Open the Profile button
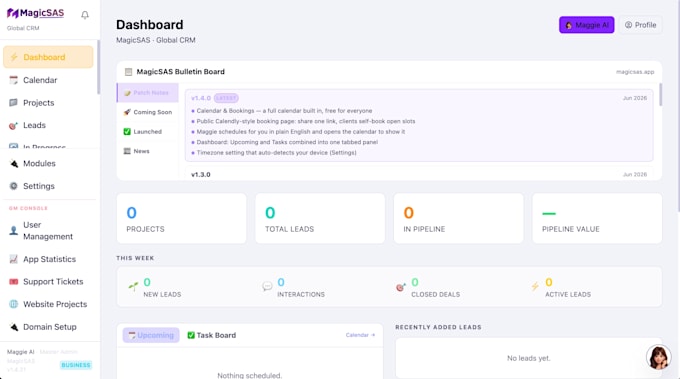The width and height of the screenshot is (680, 379). 641,25
